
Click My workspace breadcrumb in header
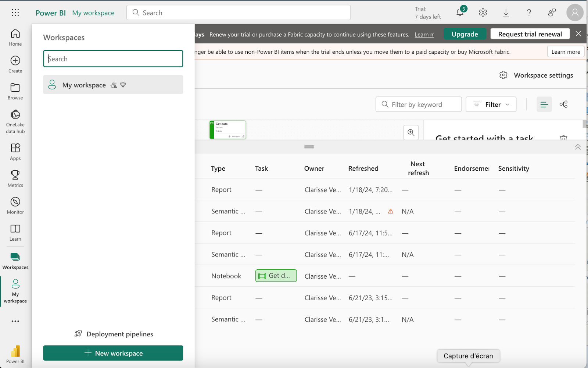click(93, 13)
